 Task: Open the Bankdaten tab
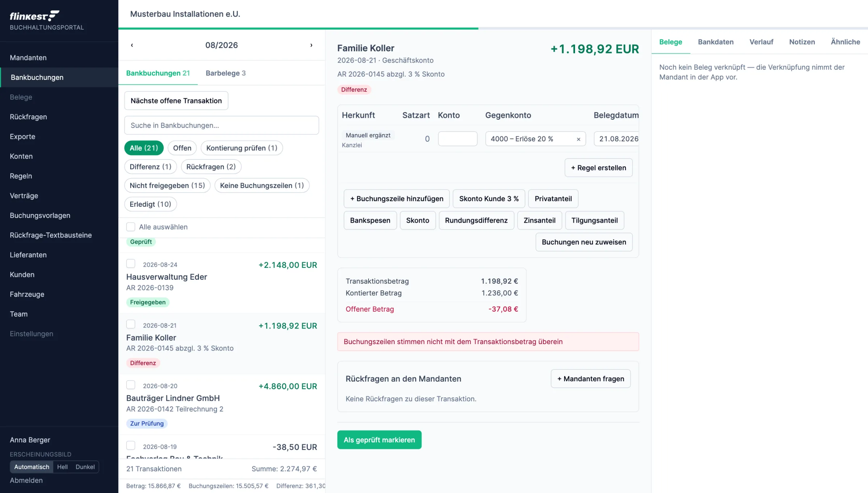716,42
